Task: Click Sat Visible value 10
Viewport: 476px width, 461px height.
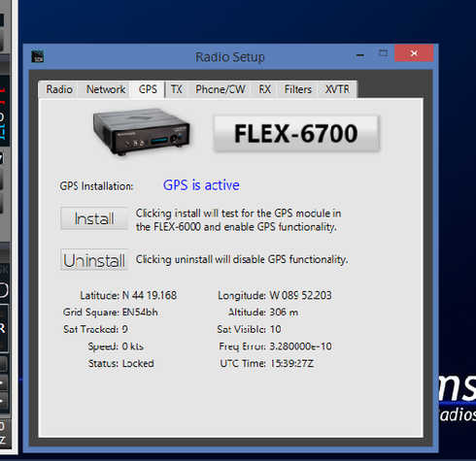Action: tap(275, 329)
